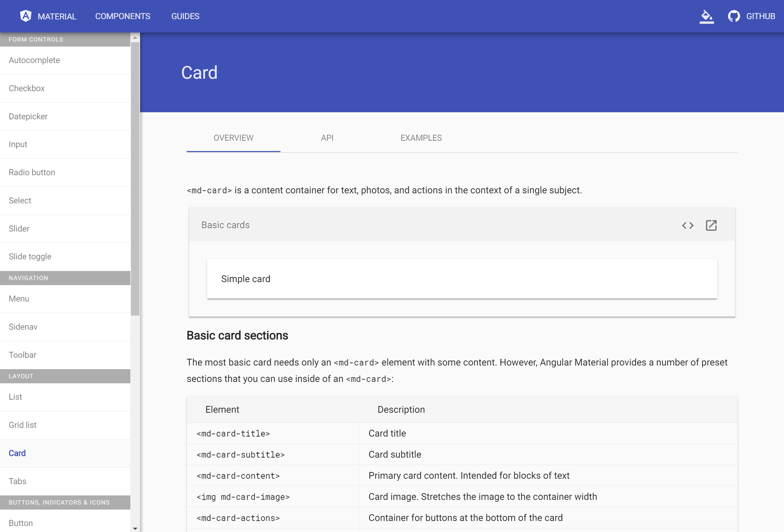Switch to the API tab

327,138
